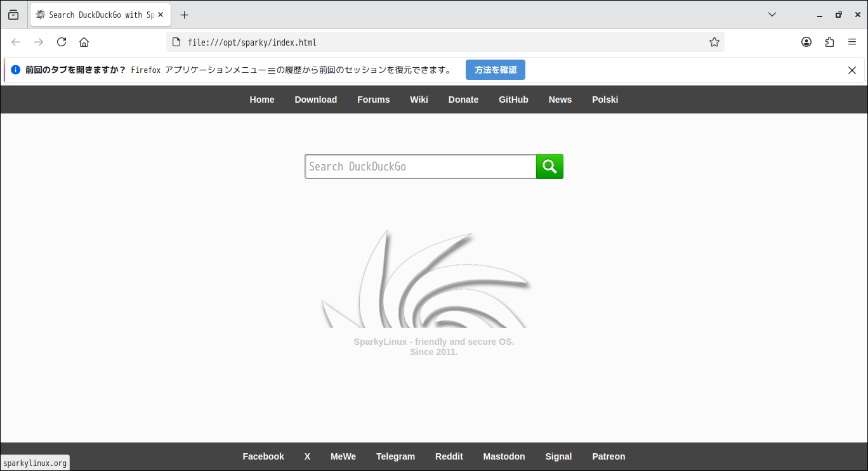Image resolution: width=868 pixels, height=471 pixels.
Task: Restore down the Firefox window
Action: click(x=839, y=15)
